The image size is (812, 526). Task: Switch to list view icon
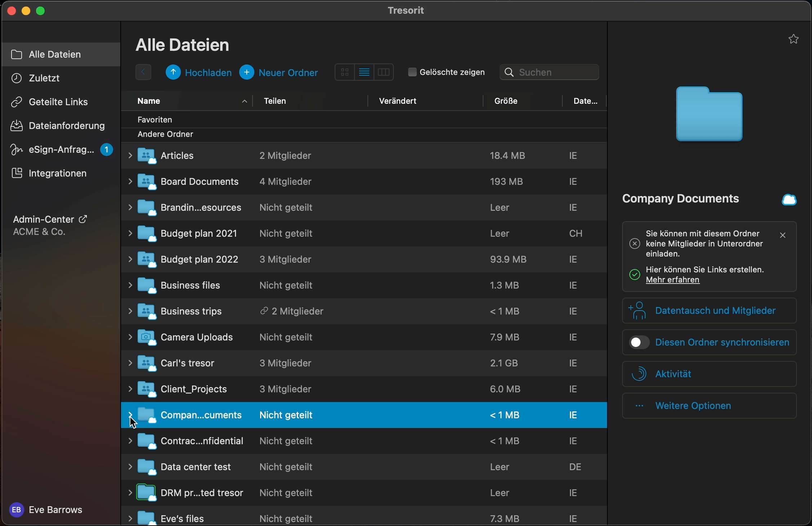[x=364, y=72]
